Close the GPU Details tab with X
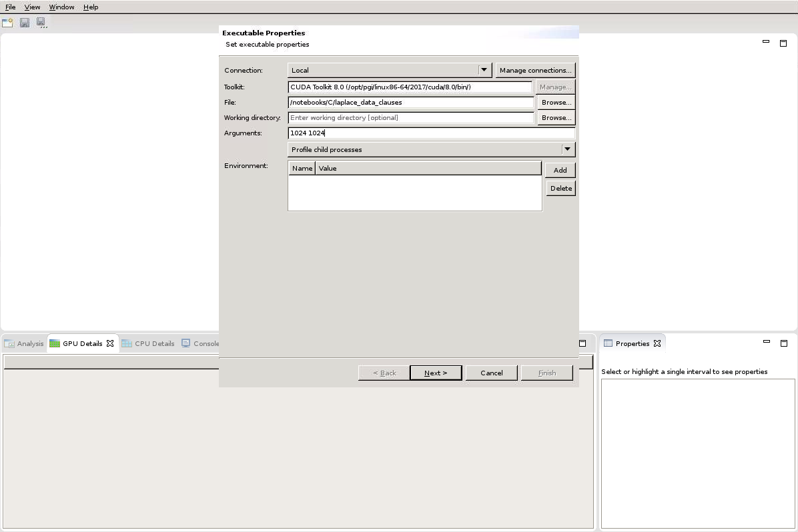Image resolution: width=798 pixels, height=532 pixels. point(110,343)
